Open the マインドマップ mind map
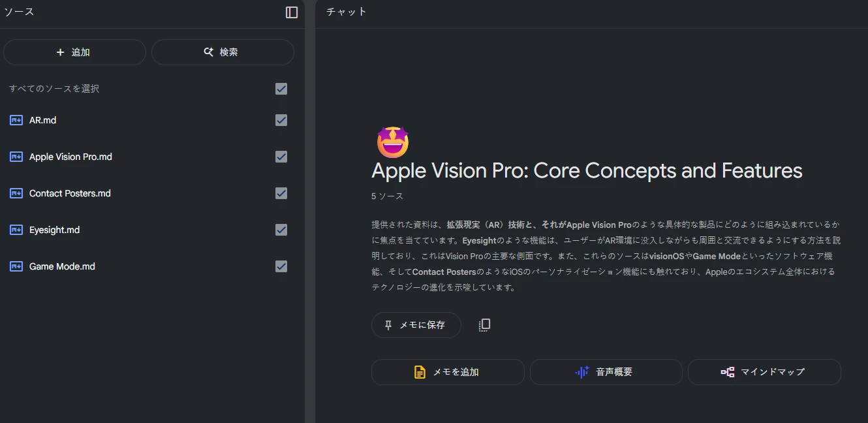 [x=764, y=372]
